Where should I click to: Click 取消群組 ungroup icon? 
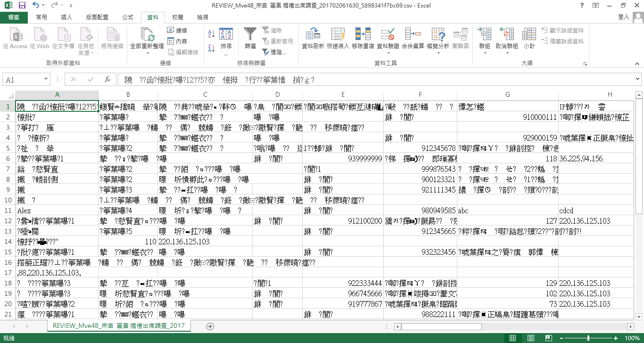pos(507,34)
